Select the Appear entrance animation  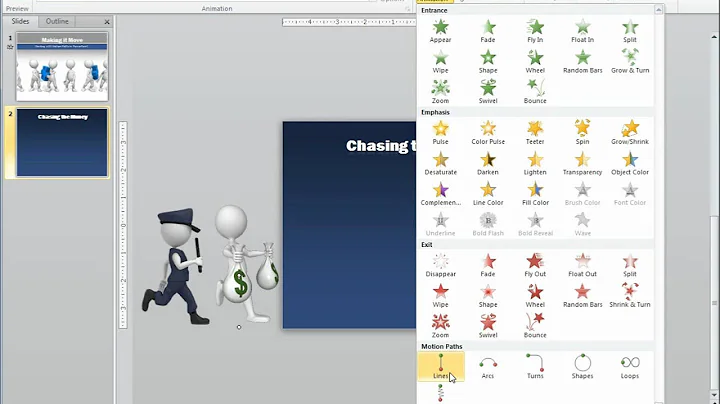pos(440,31)
